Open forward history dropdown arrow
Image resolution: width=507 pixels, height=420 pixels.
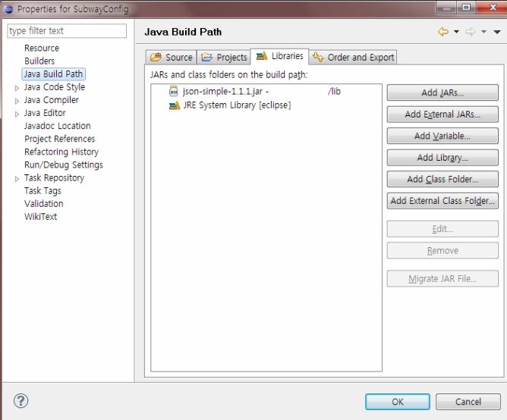(x=483, y=32)
